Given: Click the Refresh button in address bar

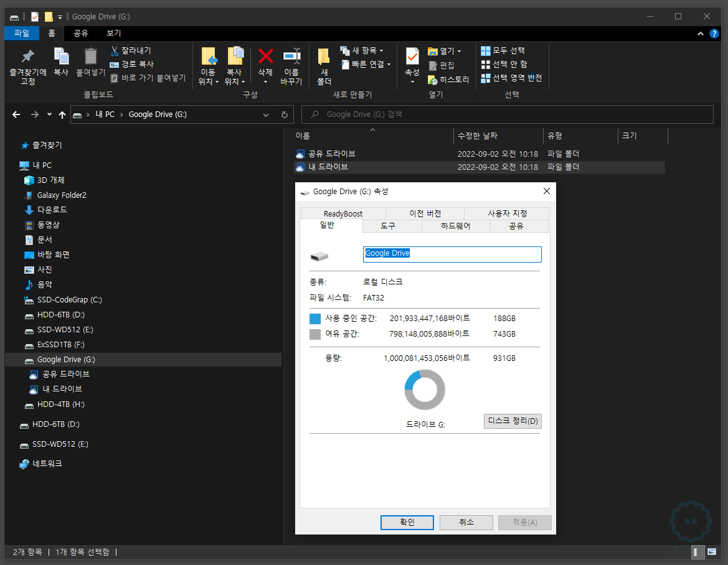Looking at the screenshot, I should tap(285, 114).
